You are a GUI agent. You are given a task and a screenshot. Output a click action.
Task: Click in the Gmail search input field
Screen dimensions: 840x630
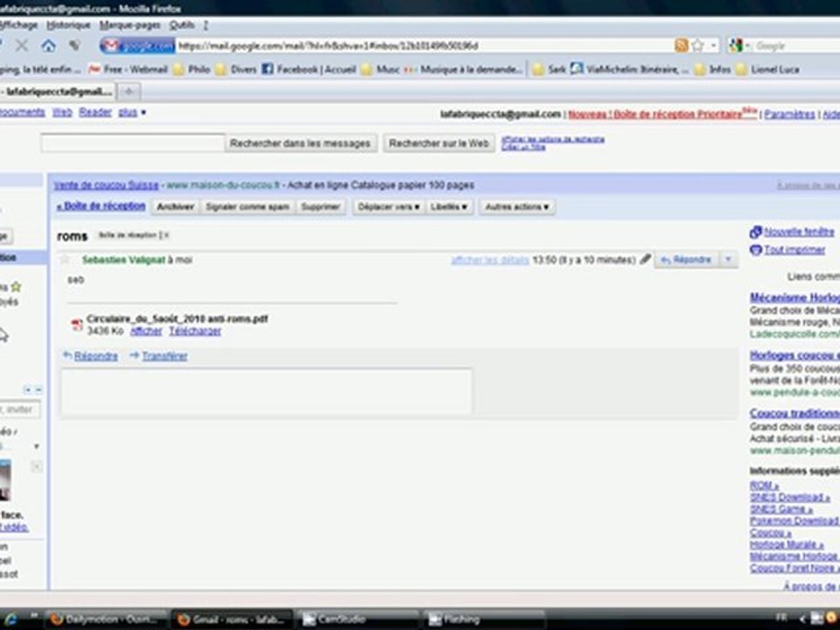pos(133,143)
